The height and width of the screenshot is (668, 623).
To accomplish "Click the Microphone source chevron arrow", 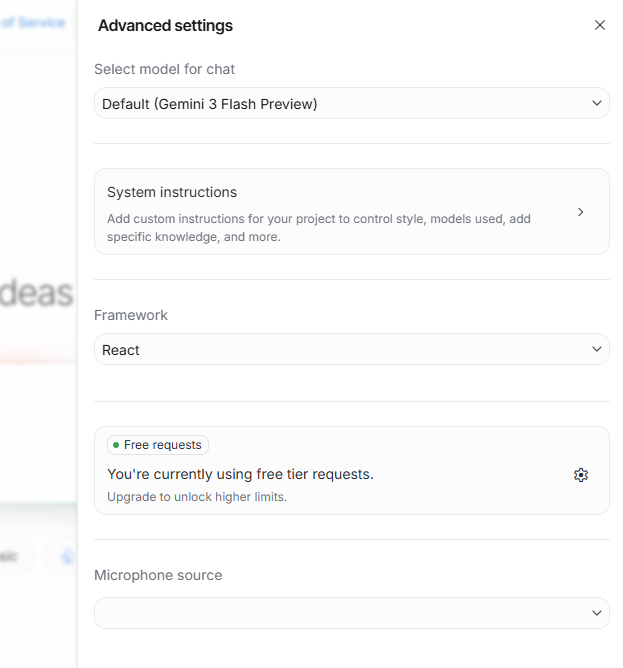I will tap(597, 613).
